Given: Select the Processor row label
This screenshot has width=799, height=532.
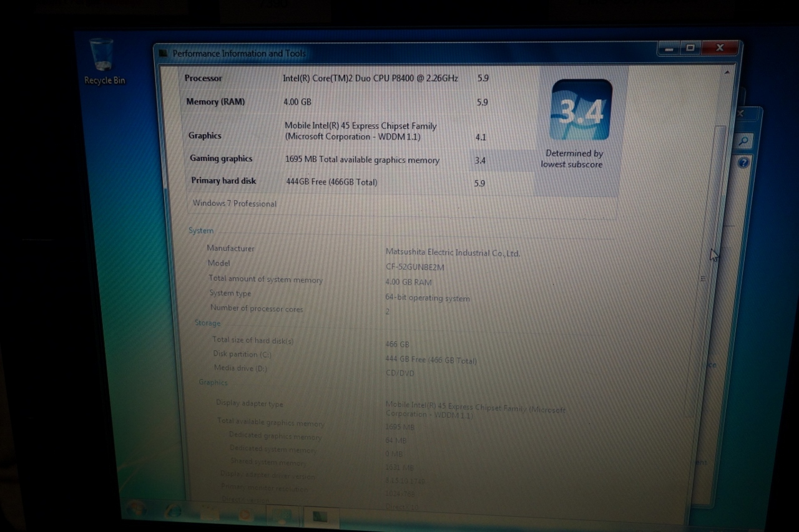Looking at the screenshot, I should 203,79.
